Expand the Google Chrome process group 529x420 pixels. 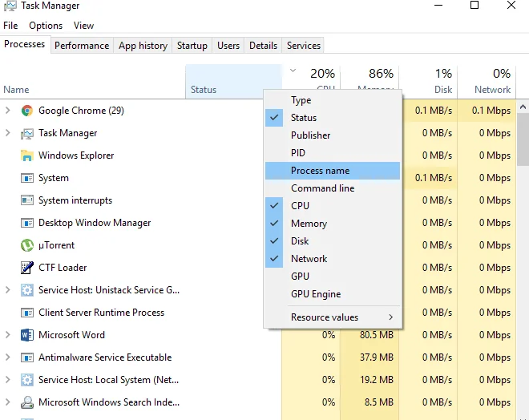[8, 111]
